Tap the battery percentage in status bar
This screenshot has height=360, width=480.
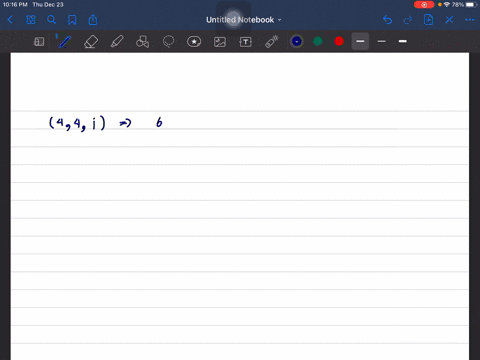(x=458, y=5)
